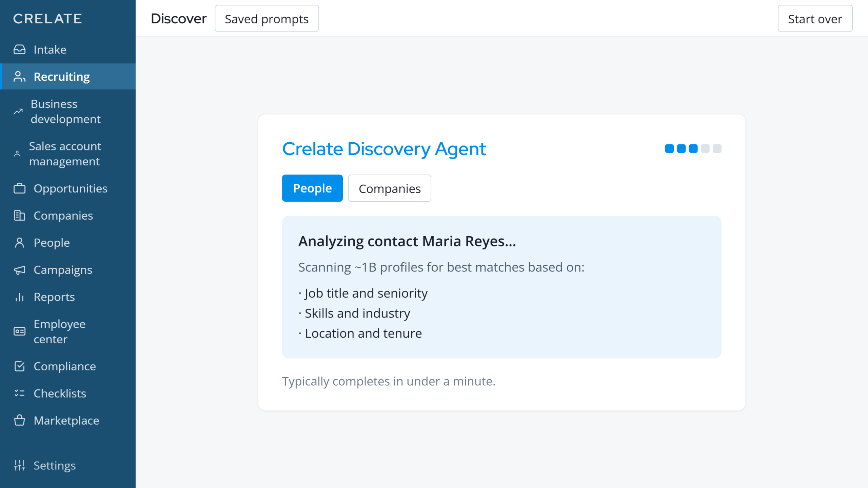This screenshot has width=868, height=488.
Task: Navigate to Sales account management
Action: (x=68, y=154)
